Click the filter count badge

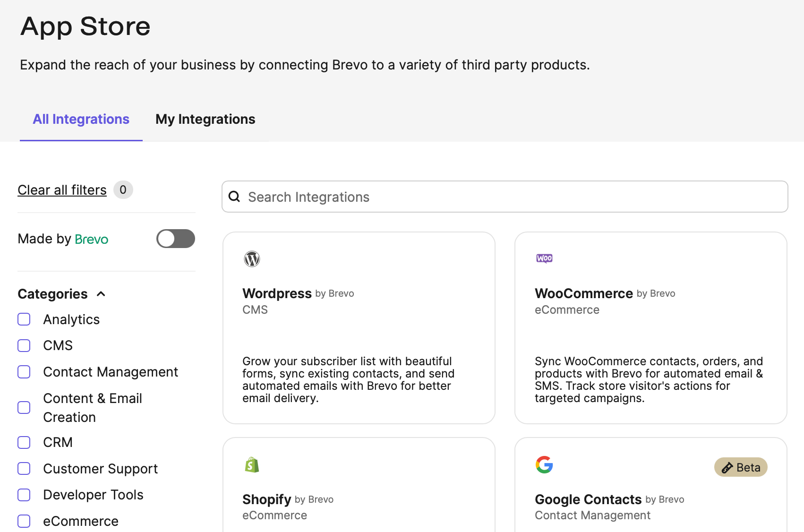pos(123,190)
